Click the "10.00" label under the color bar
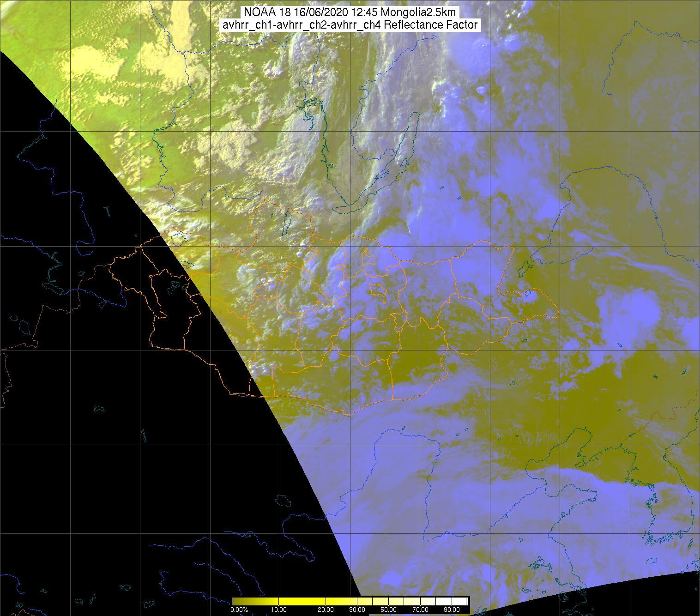The width and height of the screenshot is (700, 616). click(278, 610)
